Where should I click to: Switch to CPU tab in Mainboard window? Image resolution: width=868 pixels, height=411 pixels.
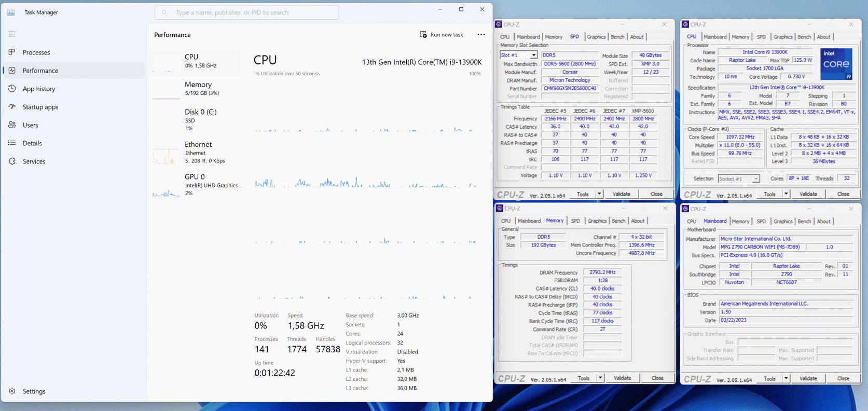click(x=692, y=222)
